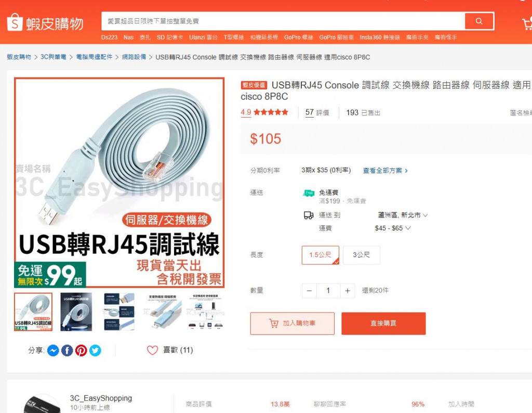Select the 3公尺 length option
Viewport: 532px width, 413px height.
[362, 255]
